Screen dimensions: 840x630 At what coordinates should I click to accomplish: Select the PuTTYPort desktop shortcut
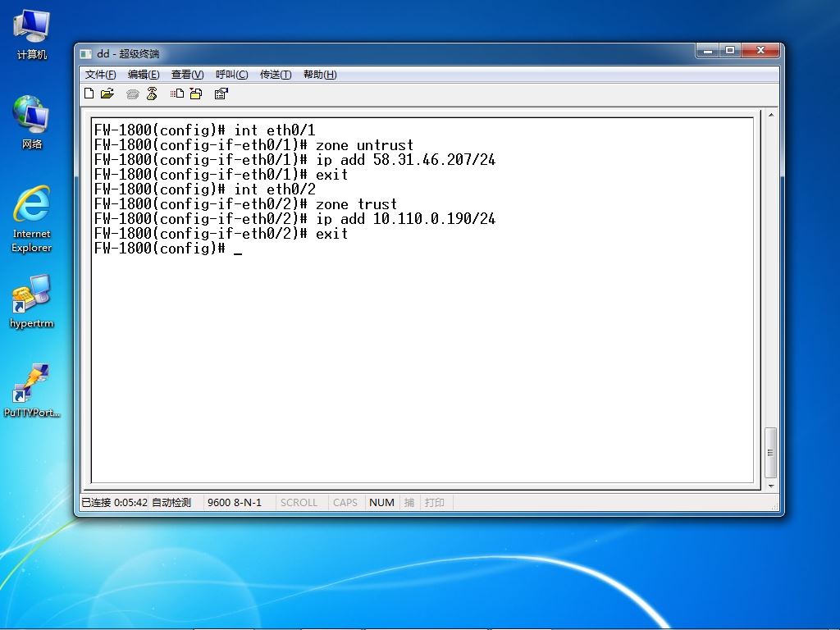(32, 390)
